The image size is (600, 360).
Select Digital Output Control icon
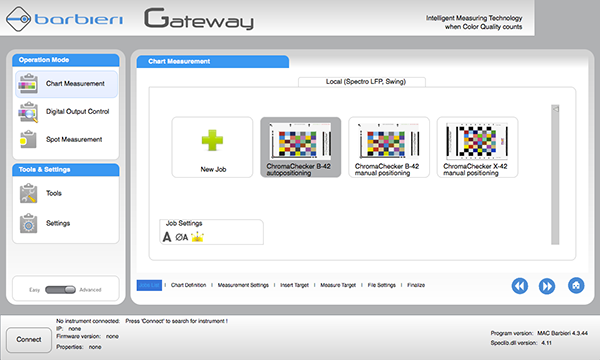click(x=28, y=112)
